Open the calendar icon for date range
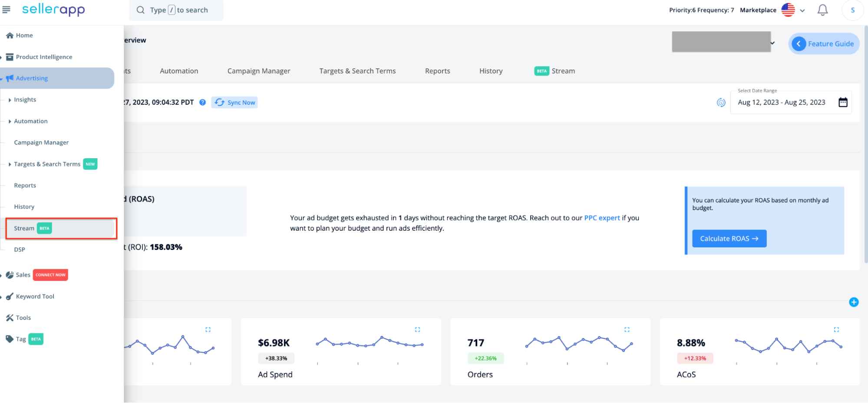868x403 pixels. (843, 102)
